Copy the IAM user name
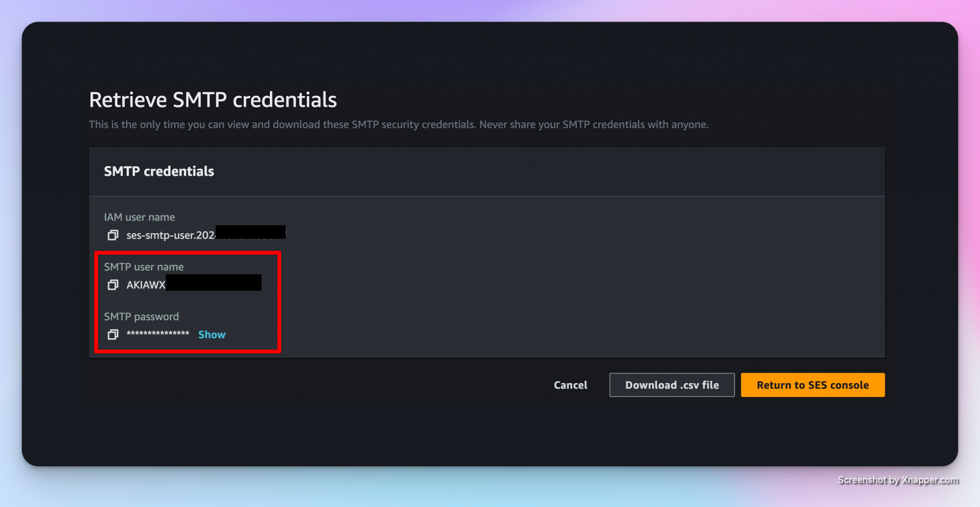Image resolution: width=980 pixels, height=507 pixels. (x=113, y=235)
